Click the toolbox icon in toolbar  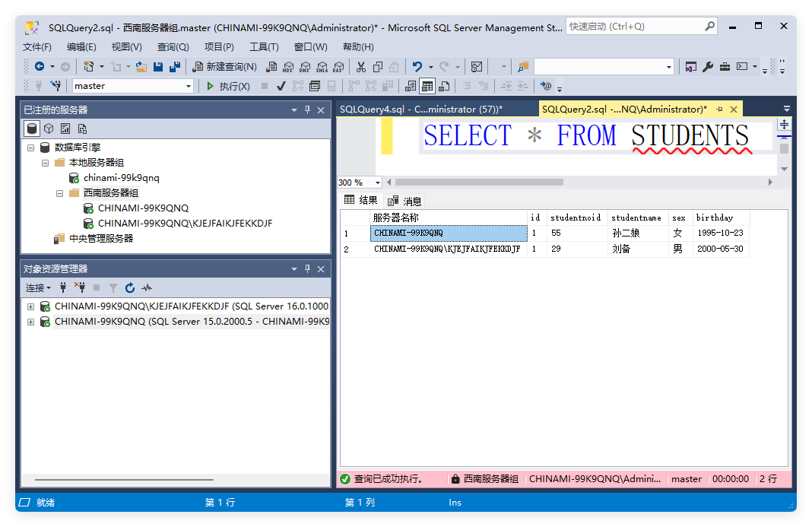click(725, 67)
